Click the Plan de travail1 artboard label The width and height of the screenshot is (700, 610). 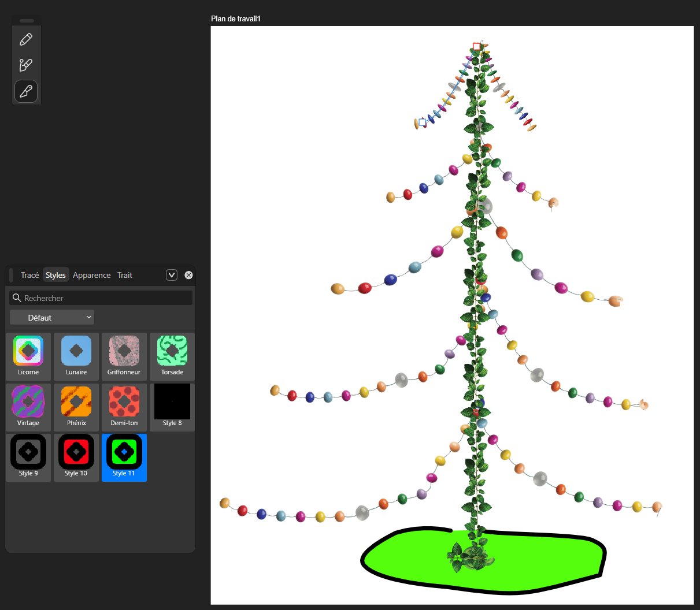click(x=236, y=18)
